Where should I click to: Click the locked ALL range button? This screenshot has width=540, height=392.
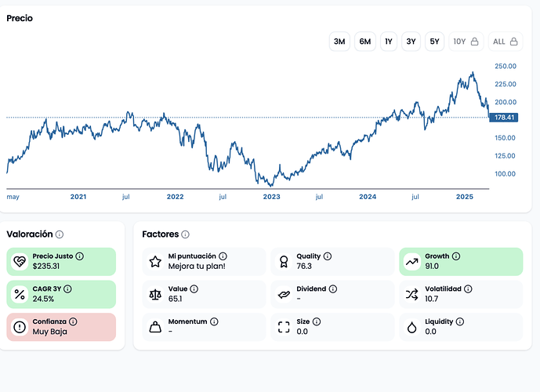505,42
